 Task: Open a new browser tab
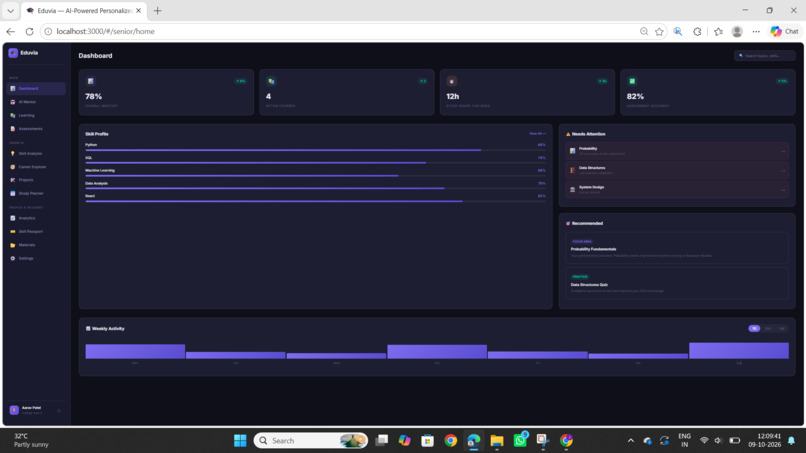click(x=157, y=10)
